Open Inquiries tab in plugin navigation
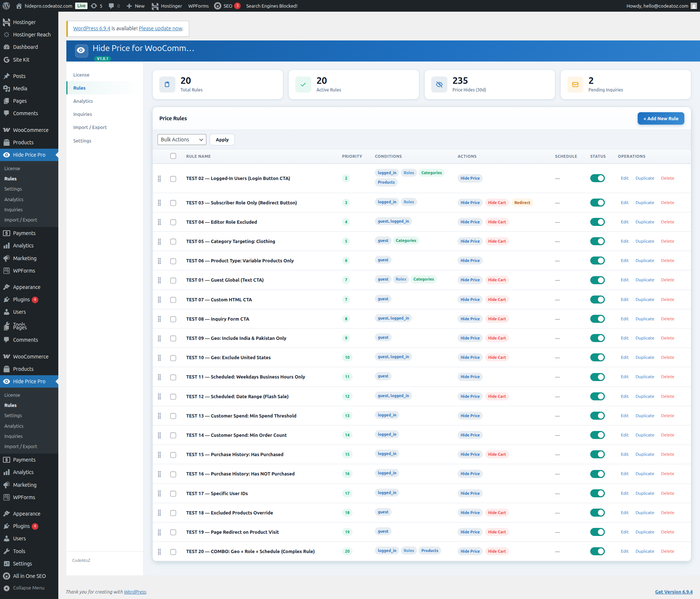 (x=83, y=114)
